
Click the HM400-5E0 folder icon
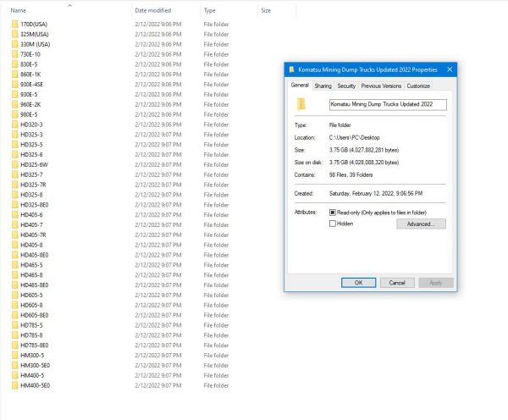[x=15, y=385]
